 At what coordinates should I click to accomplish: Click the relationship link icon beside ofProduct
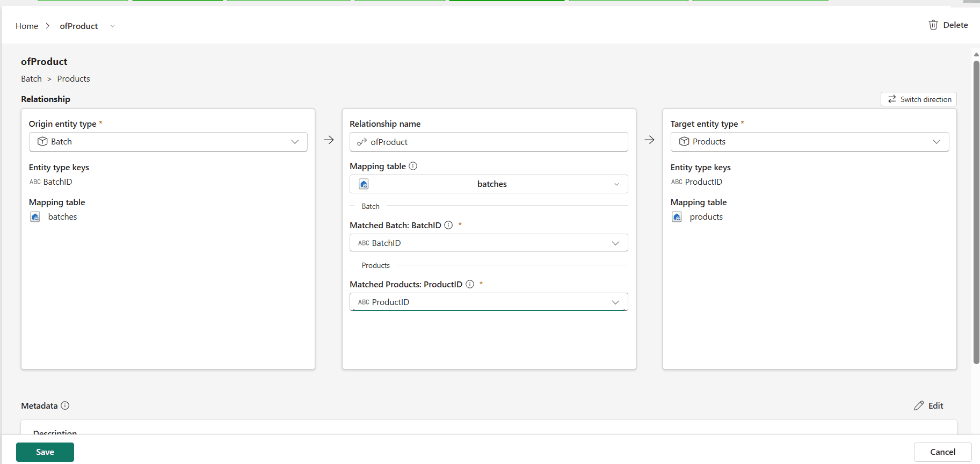[362, 142]
